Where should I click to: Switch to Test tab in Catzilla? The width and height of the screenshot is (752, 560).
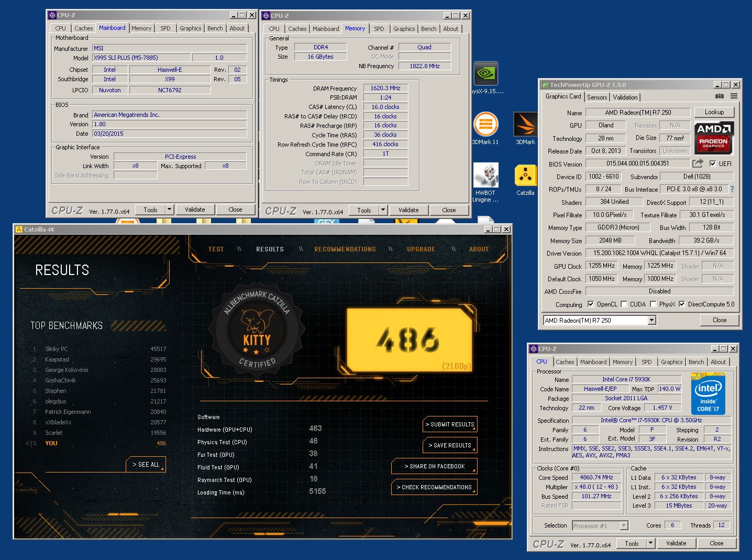pyautogui.click(x=216, y=249)
